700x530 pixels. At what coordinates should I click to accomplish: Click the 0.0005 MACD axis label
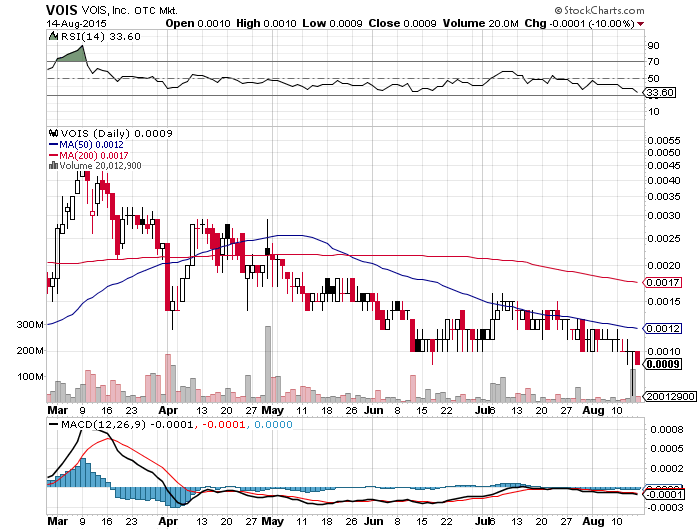[667, 449]
